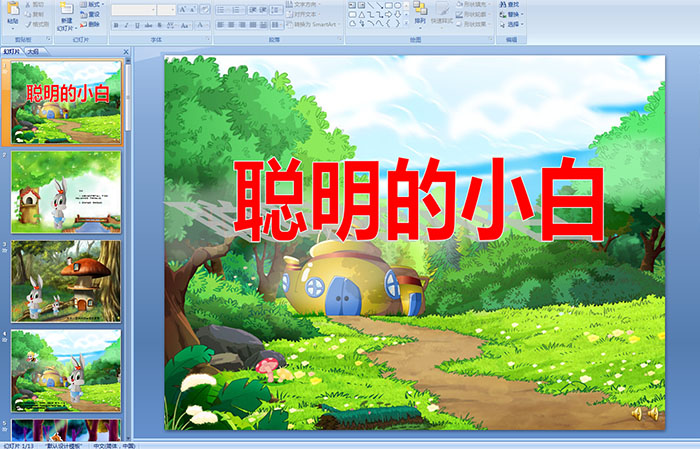Click the Copy (复制) button
Screen dimensions: 700x449
35,14
